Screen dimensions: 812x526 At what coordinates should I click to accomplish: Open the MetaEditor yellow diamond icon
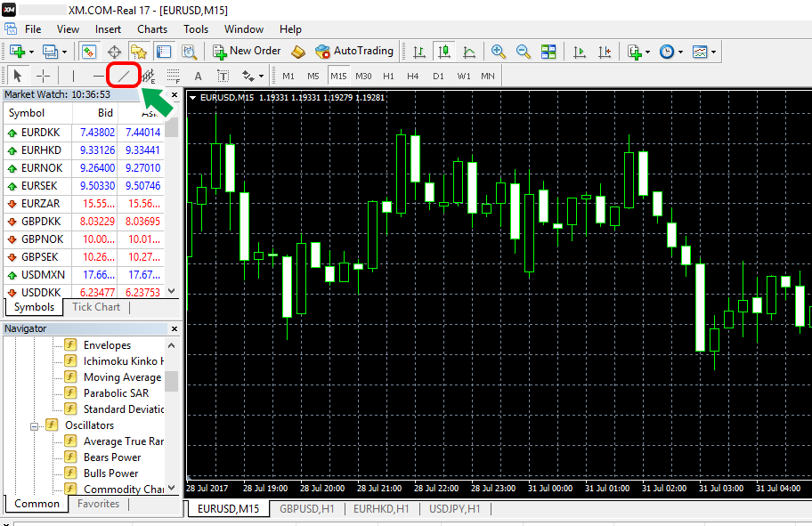point(298,52)
